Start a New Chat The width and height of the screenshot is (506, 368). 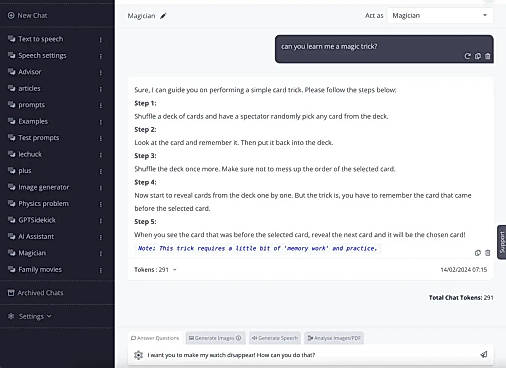[28, 15]
